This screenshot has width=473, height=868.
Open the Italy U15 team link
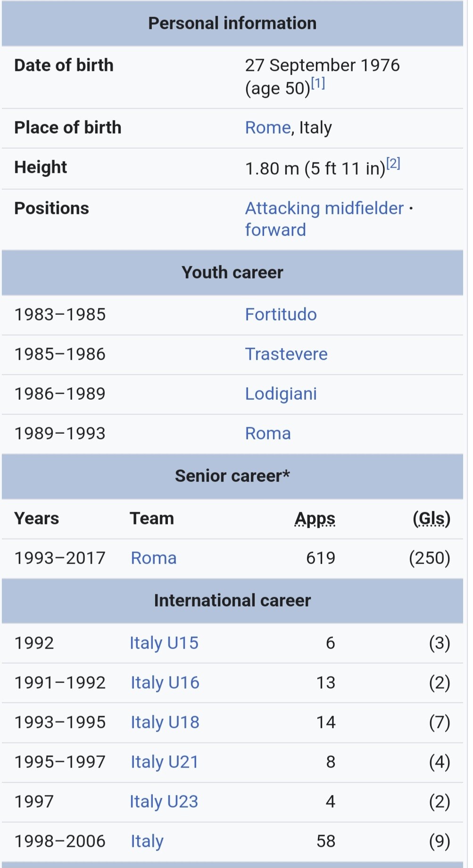coord(164,643)
